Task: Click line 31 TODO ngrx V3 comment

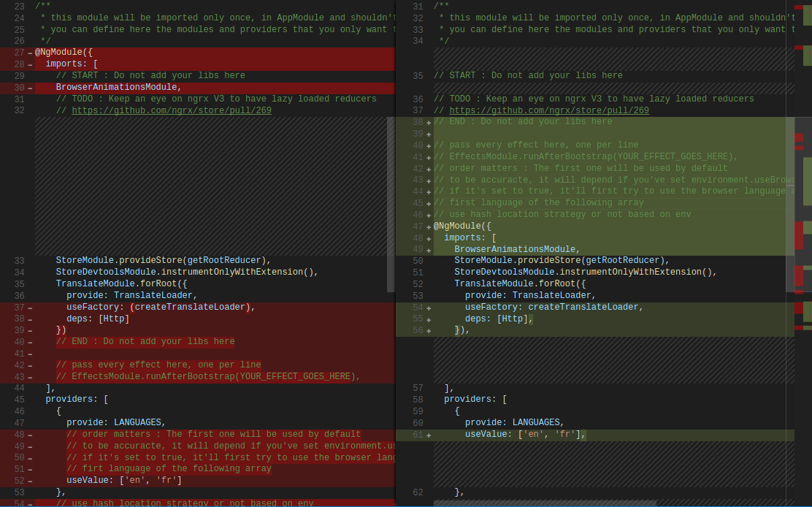Action: pyautogui.click(x=216, y=99)
